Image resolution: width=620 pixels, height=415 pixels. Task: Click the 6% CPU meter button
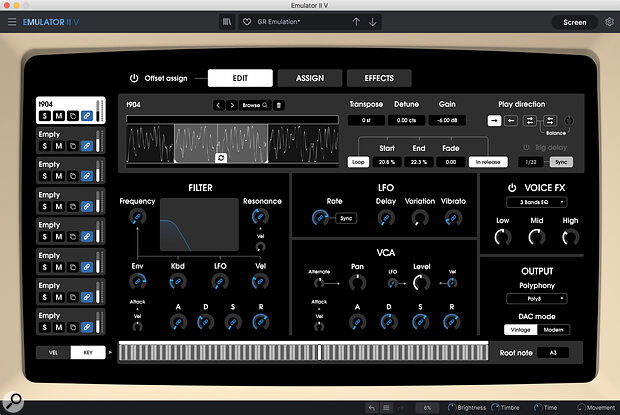click(427, 408)
